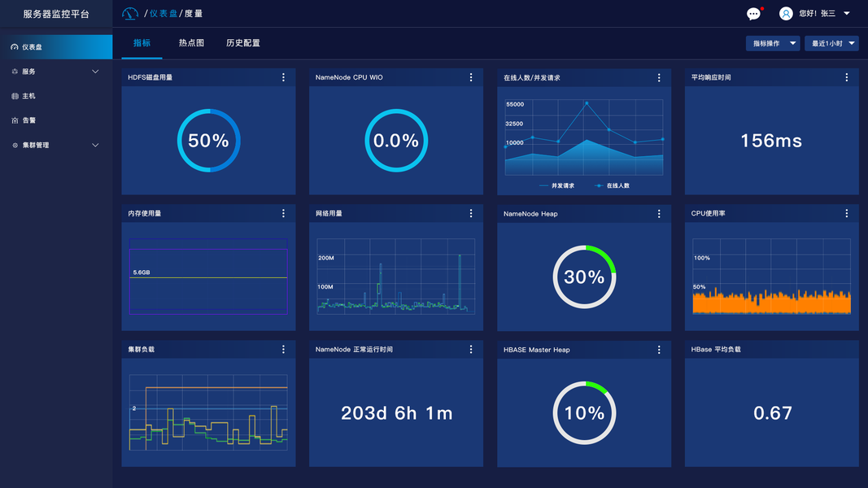Click the 55000 axis label
Screen dimensions: 868x488
[x=515, y=104]
